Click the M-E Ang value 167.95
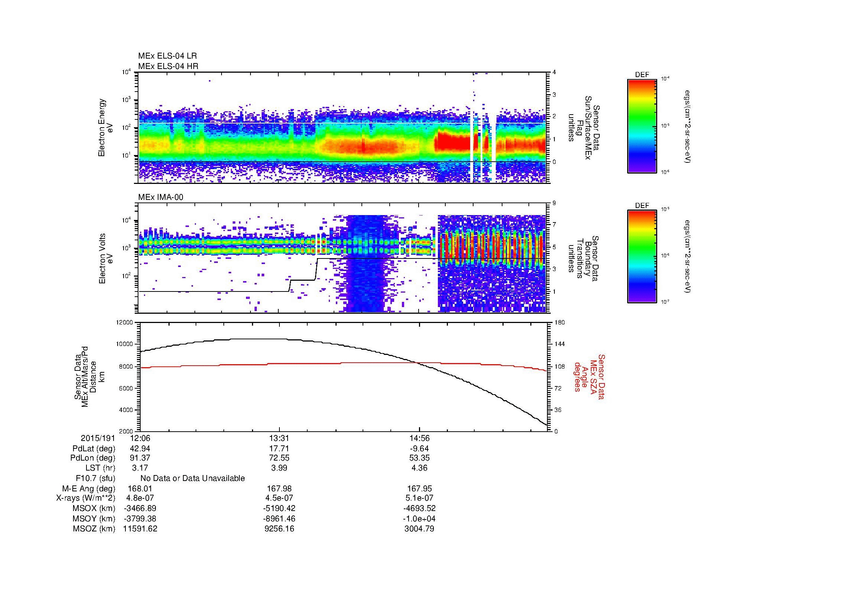Viewport: 868px width, 613px height. (419, 489)
